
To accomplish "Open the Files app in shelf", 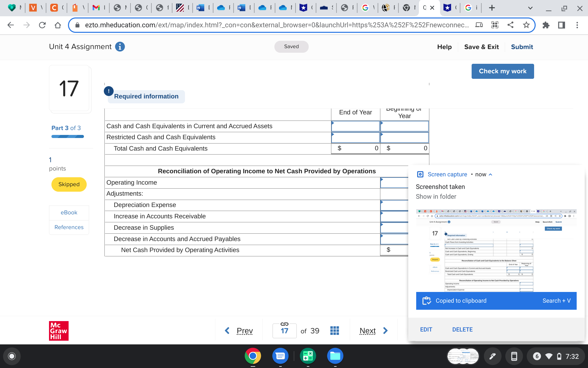I will point(335,356).
